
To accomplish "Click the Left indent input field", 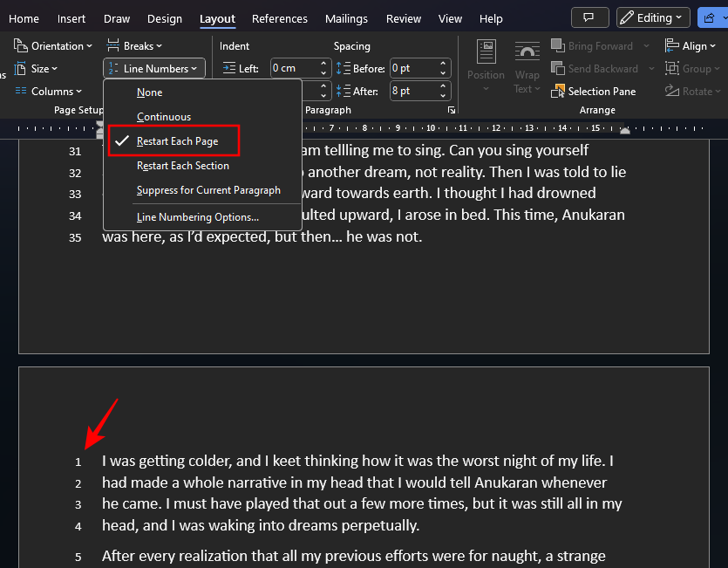I will click(x=295, y=68).
